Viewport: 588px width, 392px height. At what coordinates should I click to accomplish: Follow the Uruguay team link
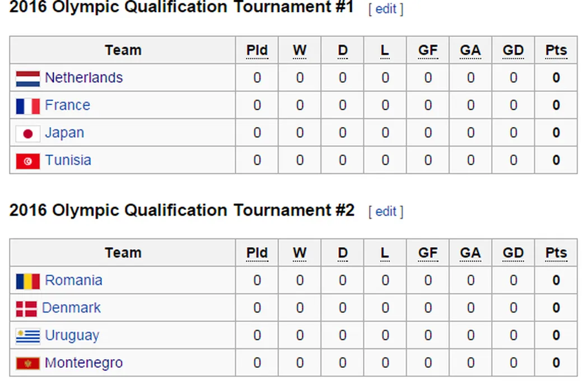(72, 335)
